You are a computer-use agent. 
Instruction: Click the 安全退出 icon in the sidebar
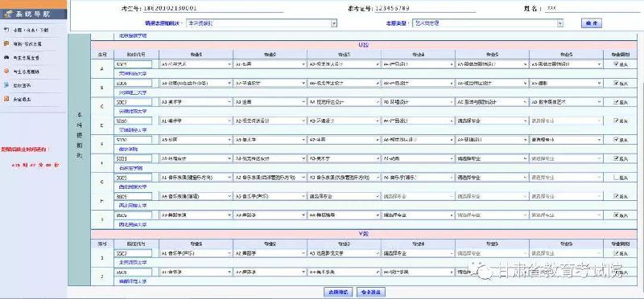6,99
